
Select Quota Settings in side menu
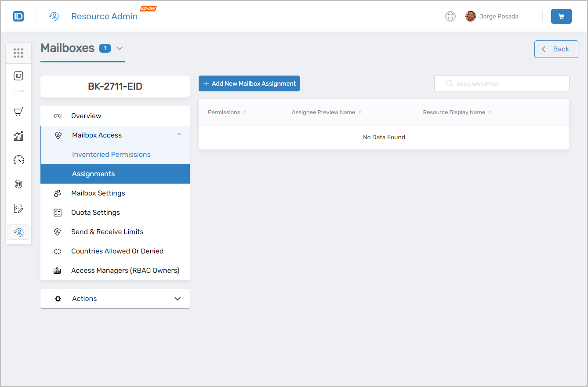pos(95,213)
